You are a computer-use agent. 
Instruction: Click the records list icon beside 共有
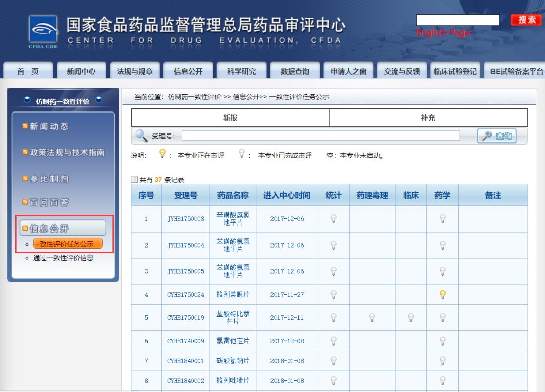[x=134, y=179]
